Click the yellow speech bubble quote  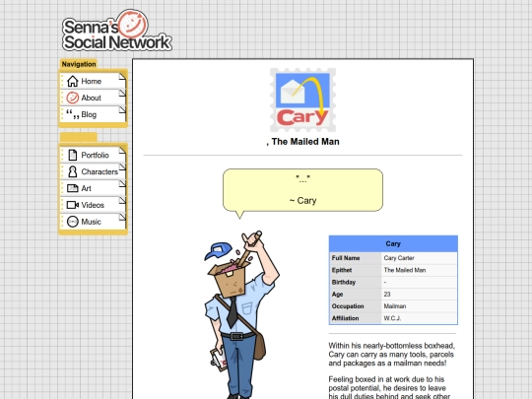click(x=302, y=190)
